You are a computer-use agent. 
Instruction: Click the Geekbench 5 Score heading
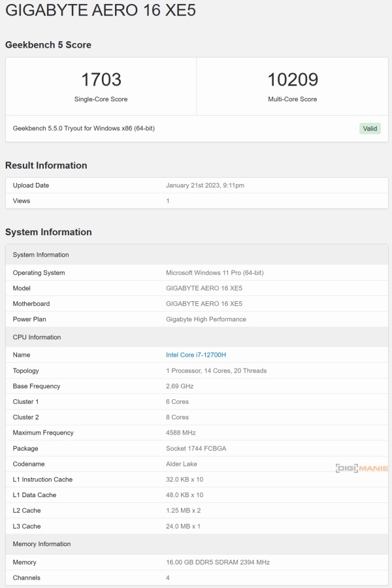pos(48,45)
